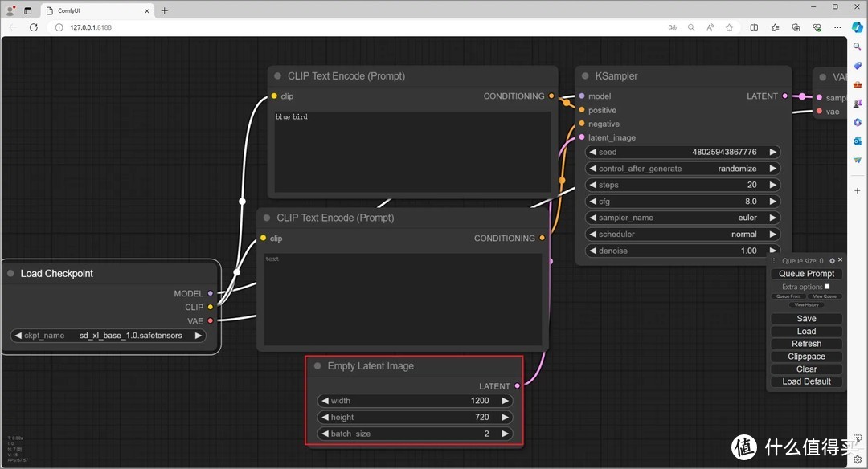This screenshot has width=868, height=469.
Task: Collapse the KSampler node via its title dot
Action: click(x=585, y=76)
